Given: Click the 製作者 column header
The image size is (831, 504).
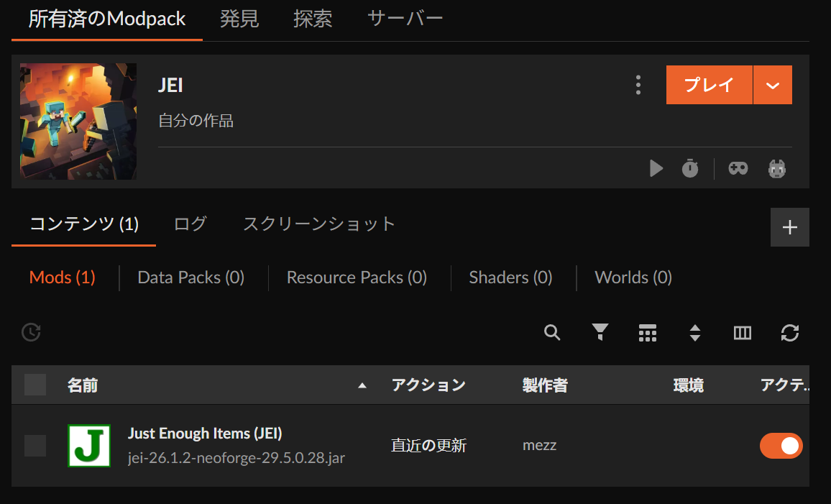Looking at the screenshot, I should [545, 385].
